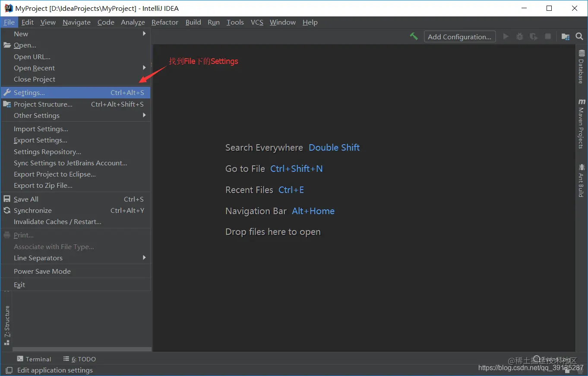
Task: Open the Analyze menu
Action: click(x=133, y=22)
